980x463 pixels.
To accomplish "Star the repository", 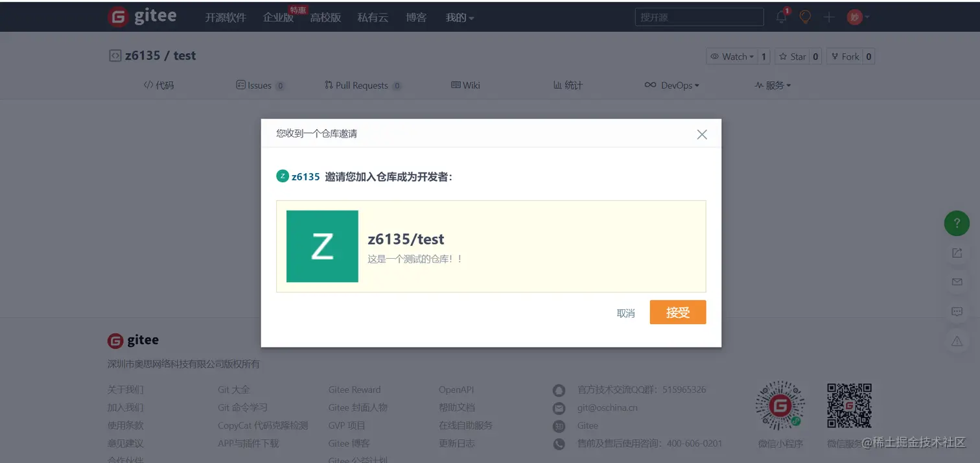I will (x=793, y=56).
